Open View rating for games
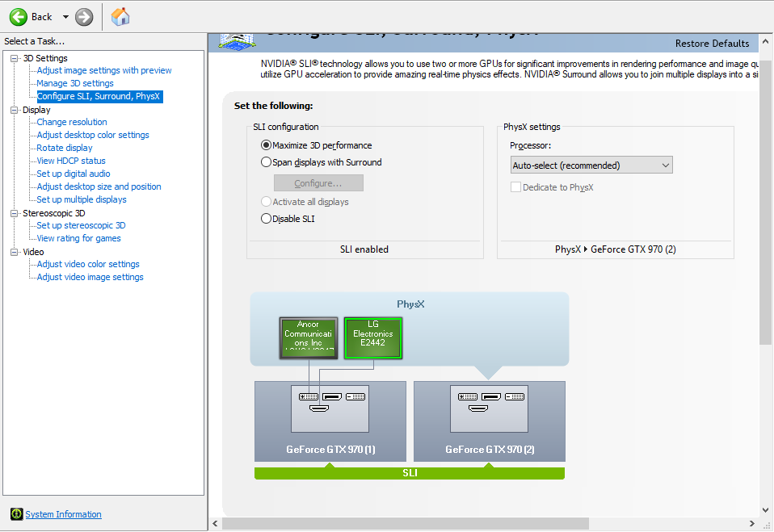This screenshot has width=774, height=532. click(78, 238)
